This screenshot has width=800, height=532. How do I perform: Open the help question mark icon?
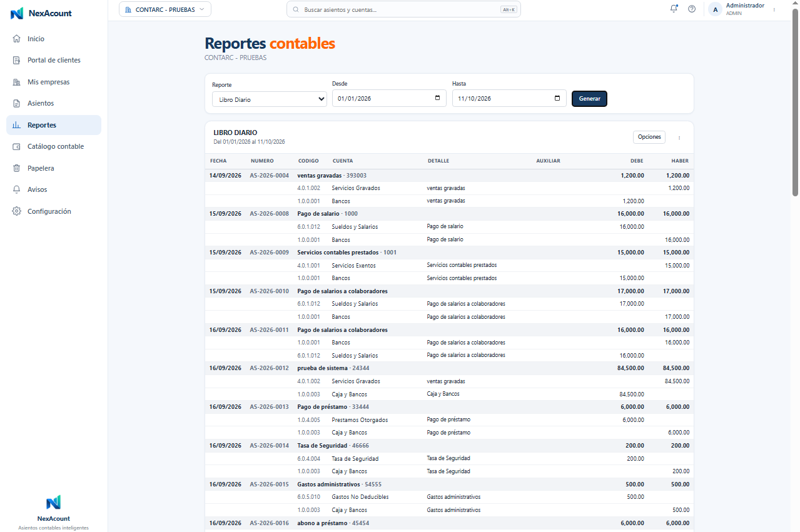click(692, 9)
